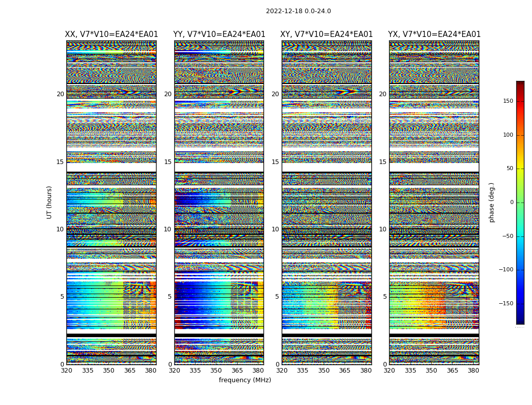
Task: Click the YX panel's 0 hour tick label
Action: tap(385, 364)
